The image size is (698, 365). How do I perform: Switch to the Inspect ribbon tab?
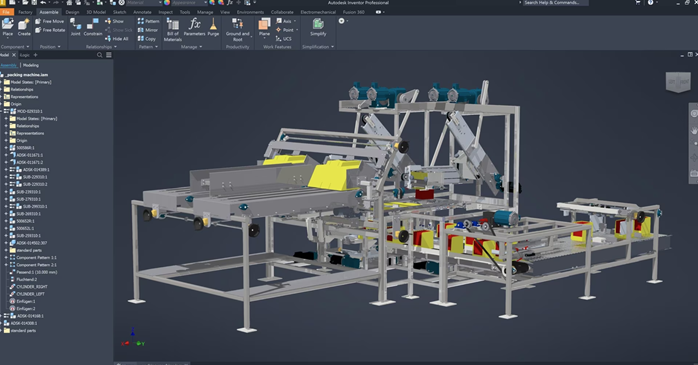166,12
